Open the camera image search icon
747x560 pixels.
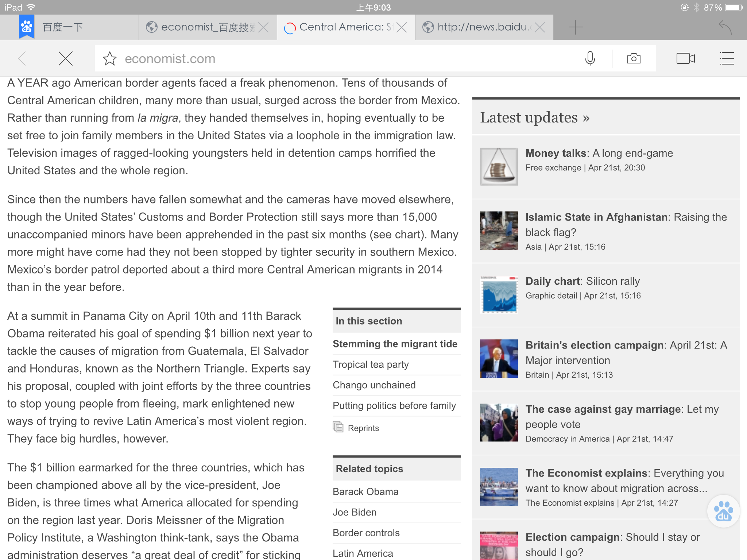point(634,58)
